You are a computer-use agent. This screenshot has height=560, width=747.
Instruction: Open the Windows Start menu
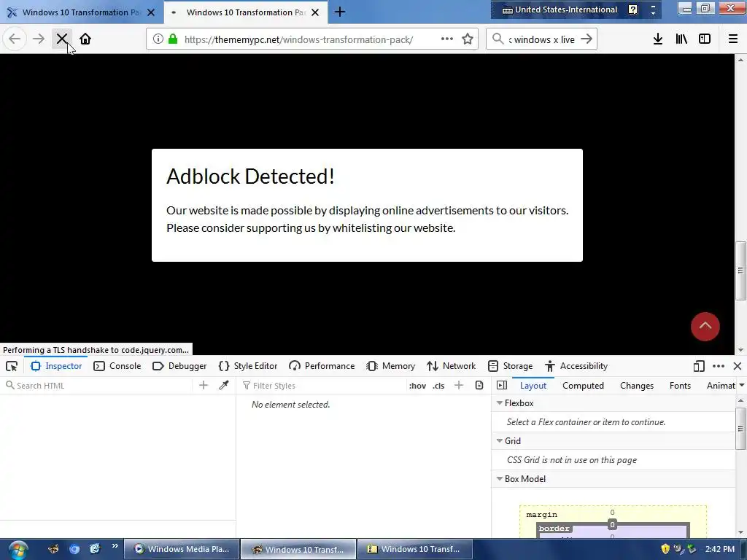(x=18, y=549)
